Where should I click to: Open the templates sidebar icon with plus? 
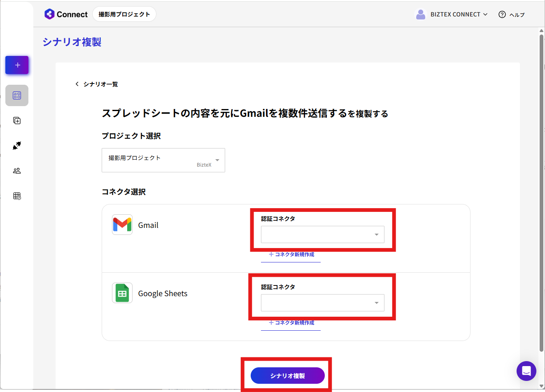pyautogui.click(x=17, y=121)
